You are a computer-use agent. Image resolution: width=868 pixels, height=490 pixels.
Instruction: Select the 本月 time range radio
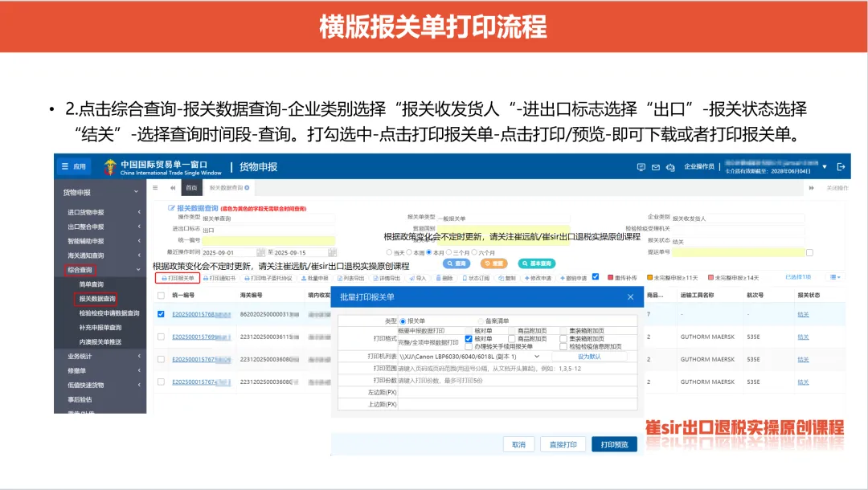tap(429, 252)
